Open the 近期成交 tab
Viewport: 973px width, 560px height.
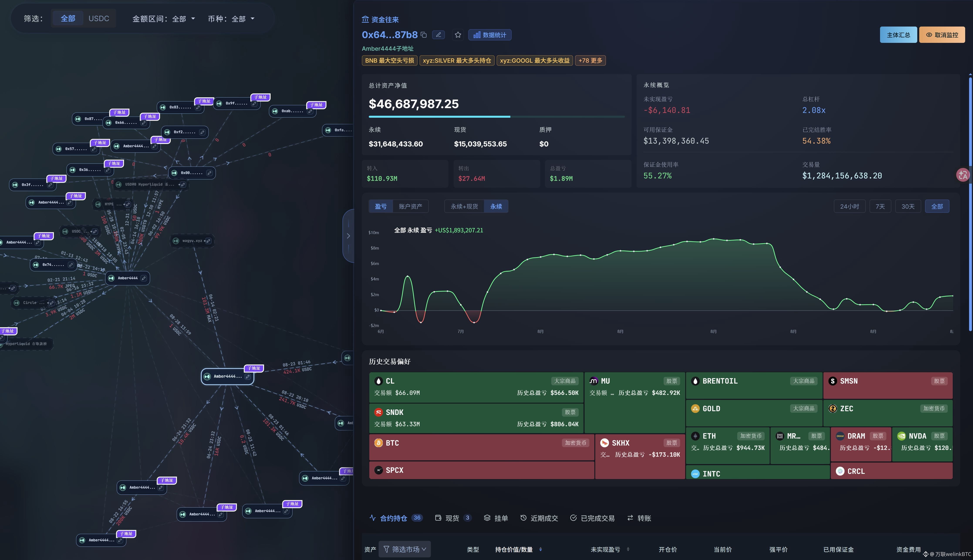(x=539, y=518)
